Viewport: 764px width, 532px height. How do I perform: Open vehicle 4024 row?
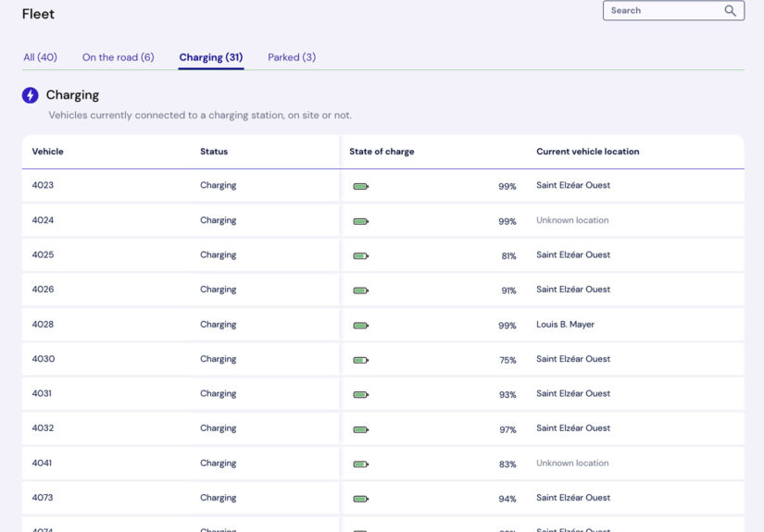point(43,220)
